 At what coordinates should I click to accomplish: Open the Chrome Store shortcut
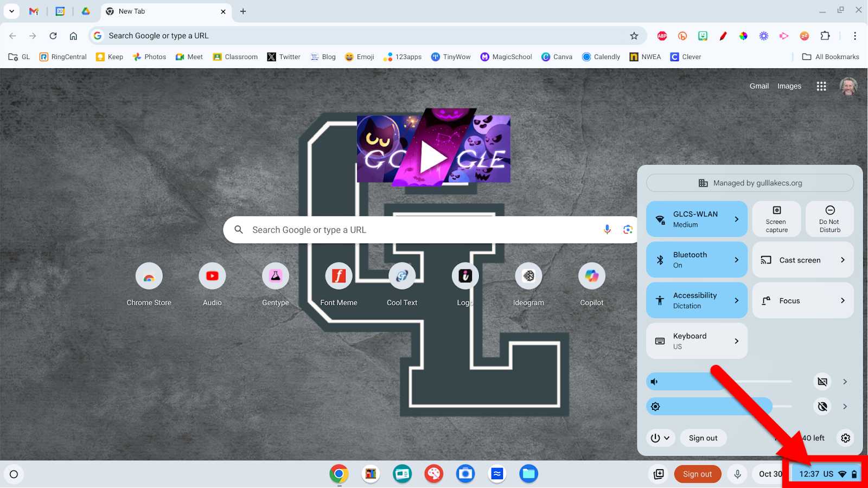(149, 285)
